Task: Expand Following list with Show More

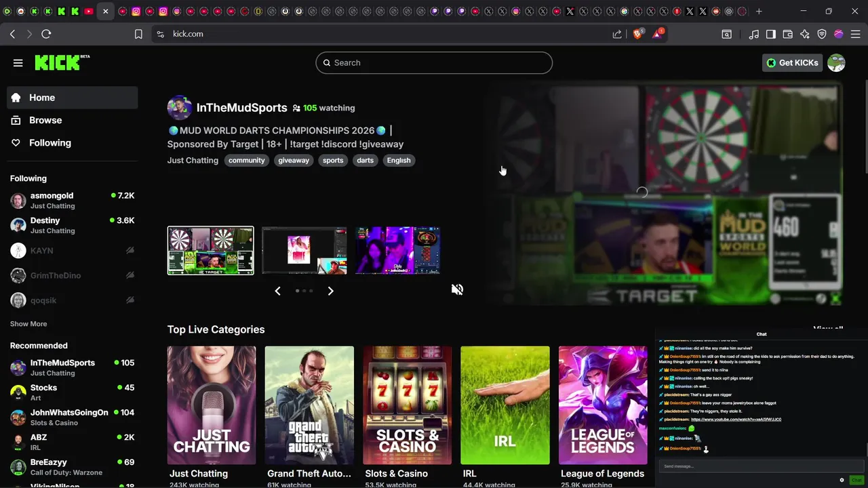Action: point(28,324)
